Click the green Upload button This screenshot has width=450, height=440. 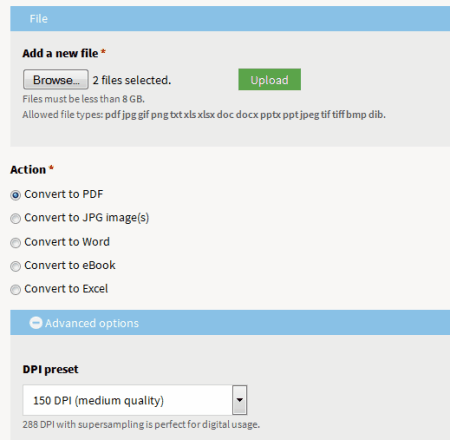click(269, 80)
